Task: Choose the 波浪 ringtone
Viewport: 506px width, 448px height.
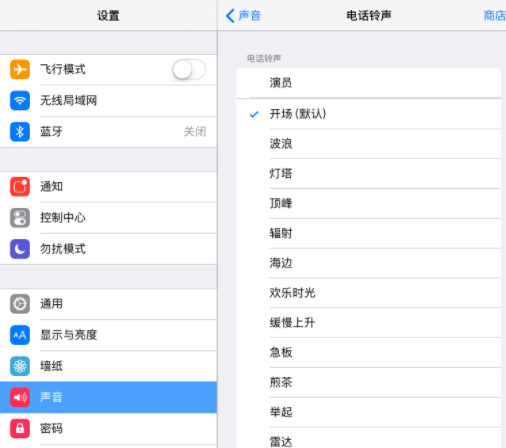Action: click(368, 144)
